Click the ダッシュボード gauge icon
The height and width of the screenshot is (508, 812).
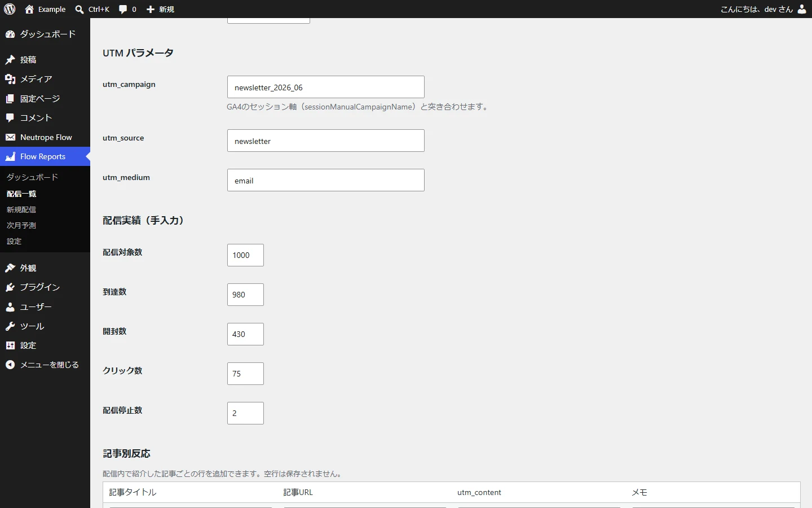(10, 34)
